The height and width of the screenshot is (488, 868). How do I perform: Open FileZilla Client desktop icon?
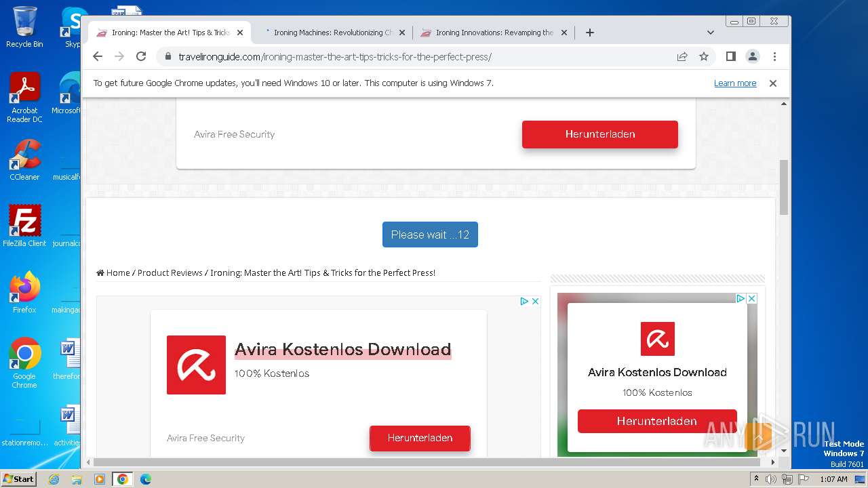24,226
